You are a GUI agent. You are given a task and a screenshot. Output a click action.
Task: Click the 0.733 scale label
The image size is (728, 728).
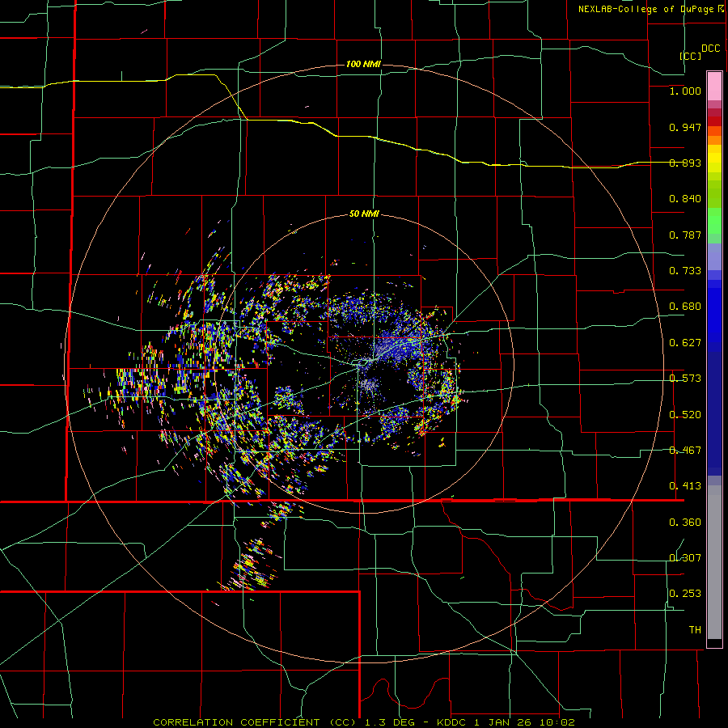click(x=685, y=271)
